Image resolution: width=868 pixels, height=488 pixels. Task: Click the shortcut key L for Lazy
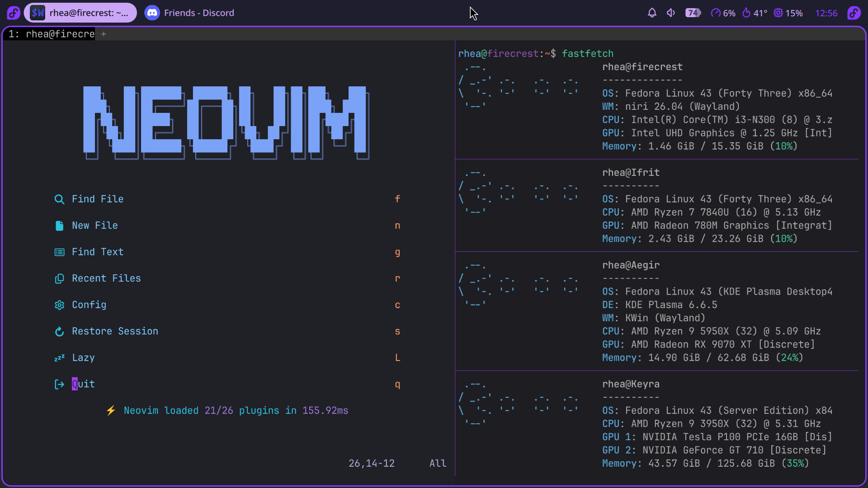[x=397, y=358]
